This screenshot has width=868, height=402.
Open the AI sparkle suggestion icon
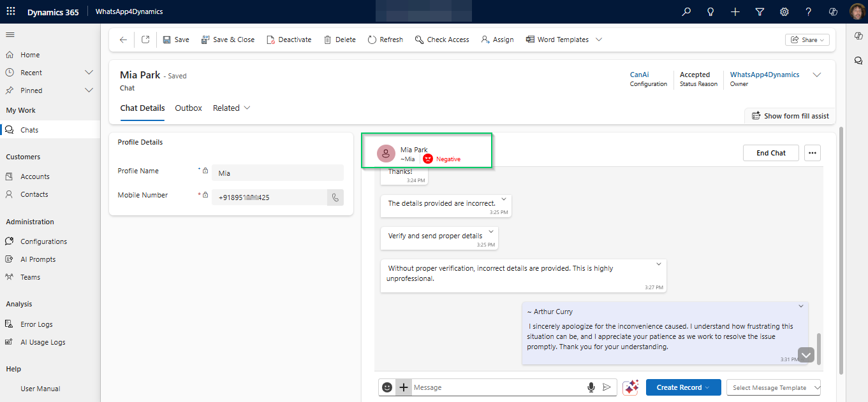[x=631, y=387]
